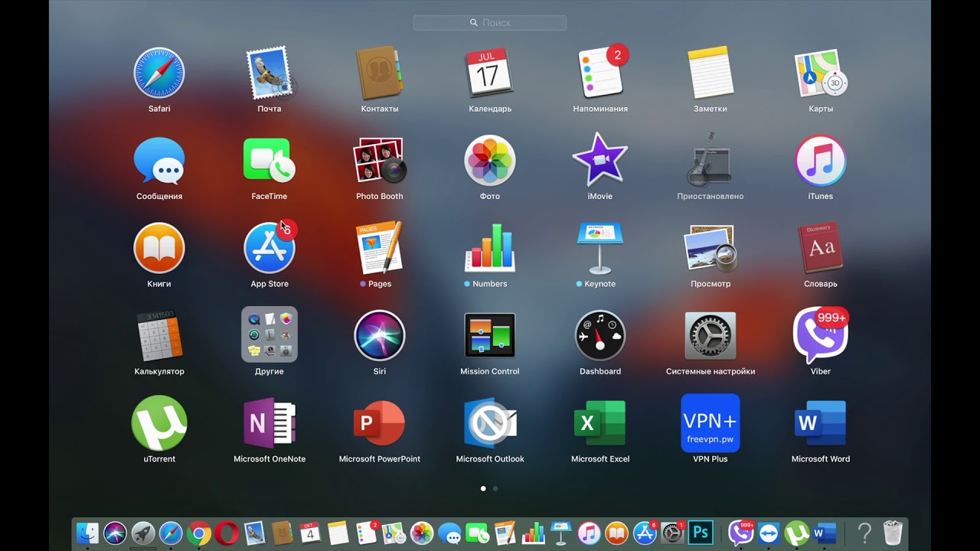Click the paused GarageBand icon labeled Приостановлено
980x551 pixels.
(710, 159)
